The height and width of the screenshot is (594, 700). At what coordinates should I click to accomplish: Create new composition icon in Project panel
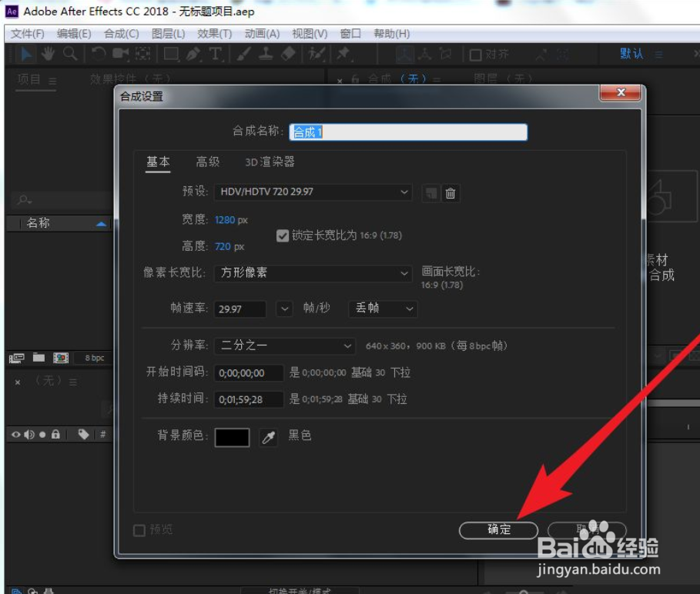tap(61, 358)
